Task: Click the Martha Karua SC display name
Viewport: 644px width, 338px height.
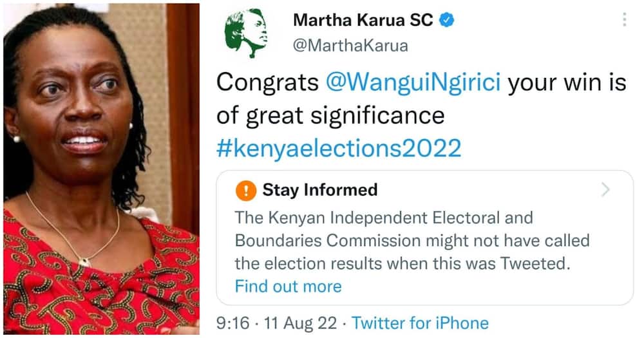Action: click(x=363, y=20)
